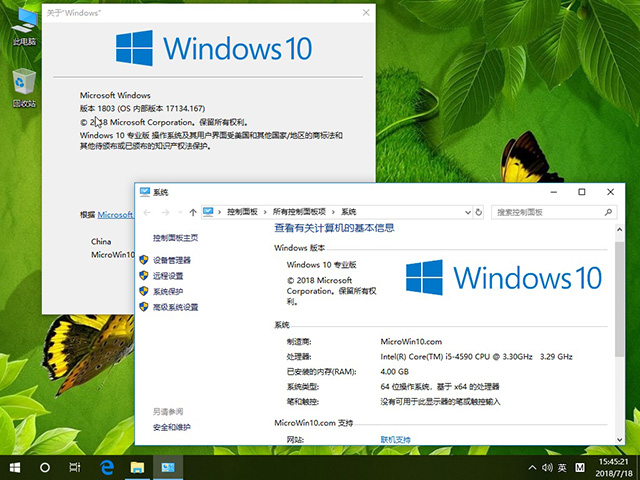The width and height of the screenshot is (640, 480).
Task: Click the Windows 10 专业版 edition text
Action: [322, 264]
